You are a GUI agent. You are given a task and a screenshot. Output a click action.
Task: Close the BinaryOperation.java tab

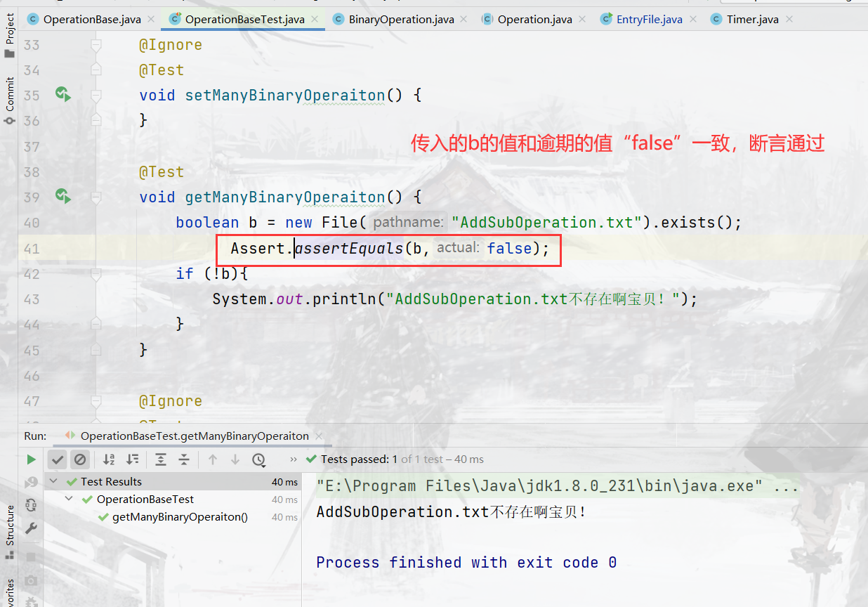[x=465, y=19]
